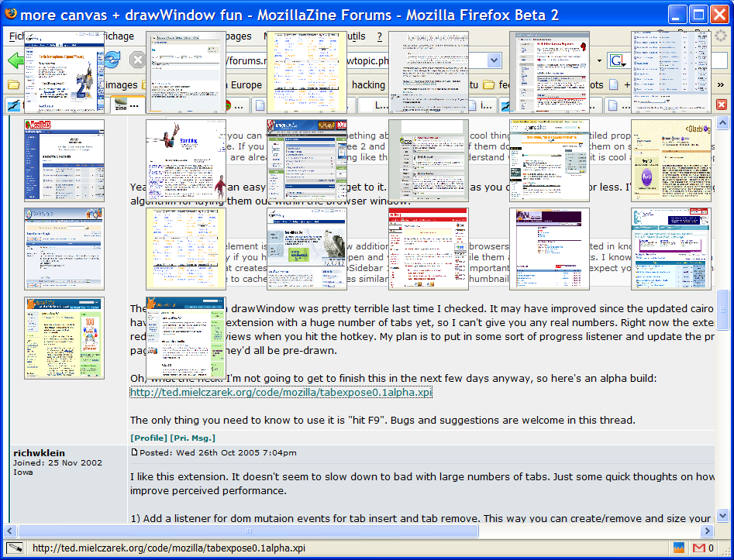
Task: Open the tabexpose0.1alpha.xpi download link
Action: coord(281,392)
